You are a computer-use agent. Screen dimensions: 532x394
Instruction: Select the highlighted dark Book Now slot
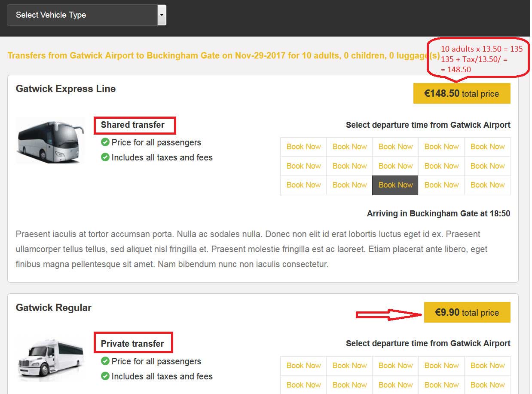395,185
